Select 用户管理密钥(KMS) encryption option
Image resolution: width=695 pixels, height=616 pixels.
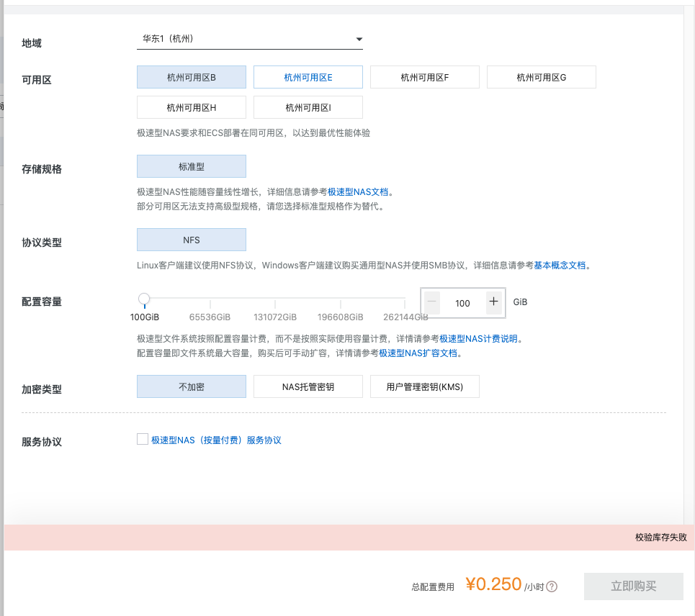pyautogui.click(x=425, y=386)
